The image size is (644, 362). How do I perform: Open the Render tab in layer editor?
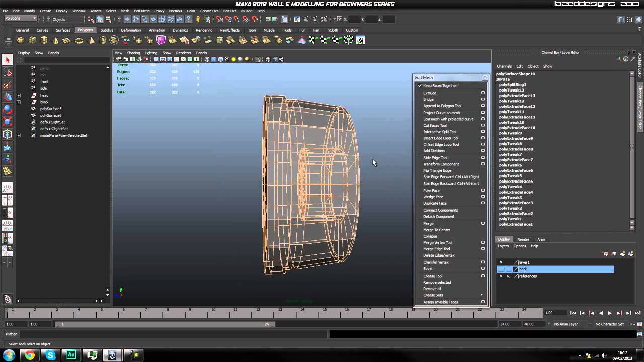pos(523,240)
